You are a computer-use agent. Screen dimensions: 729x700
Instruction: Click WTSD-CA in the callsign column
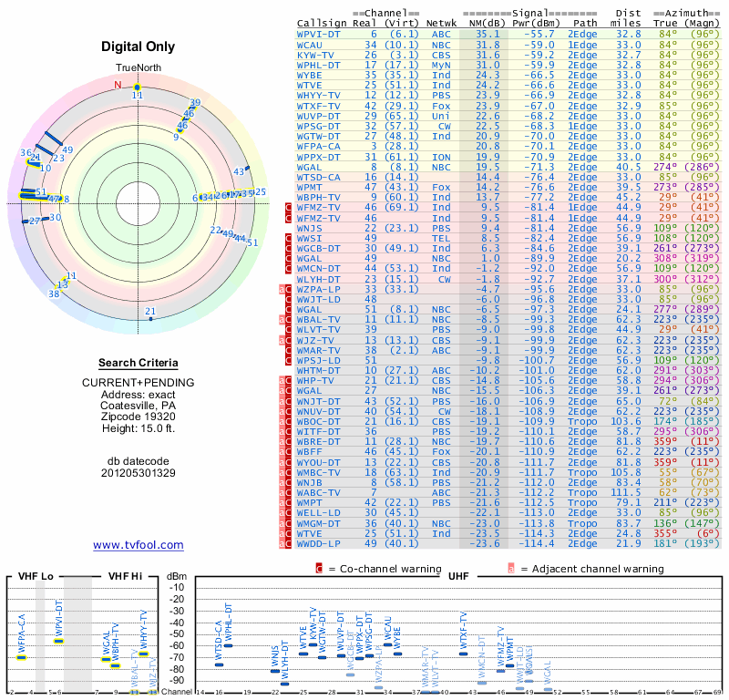pos(318,177)
